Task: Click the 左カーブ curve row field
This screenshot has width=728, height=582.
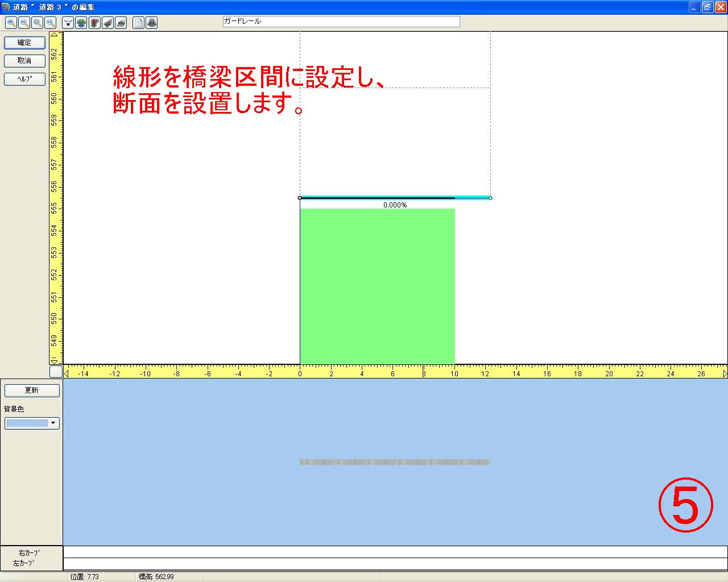Action: click(x=395, y=564)
